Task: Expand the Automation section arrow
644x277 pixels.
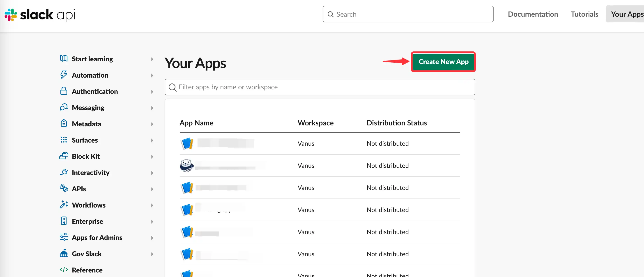Action: (152, 76)
